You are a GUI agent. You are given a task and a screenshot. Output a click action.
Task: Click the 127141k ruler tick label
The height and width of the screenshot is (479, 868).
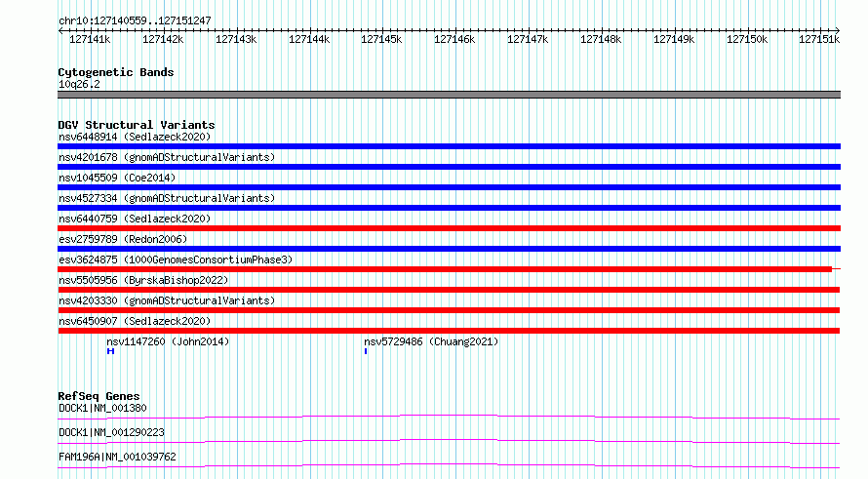pos(90,39)
